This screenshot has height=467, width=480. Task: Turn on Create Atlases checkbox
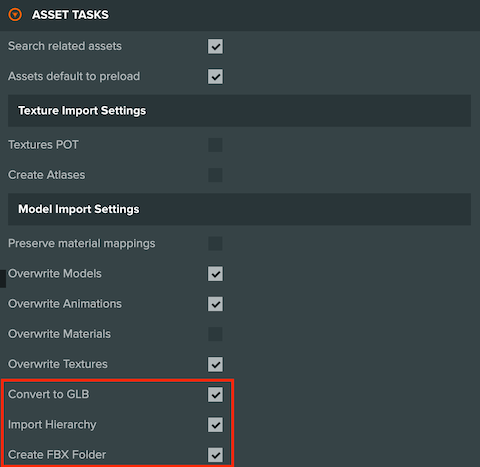point(215,175)
